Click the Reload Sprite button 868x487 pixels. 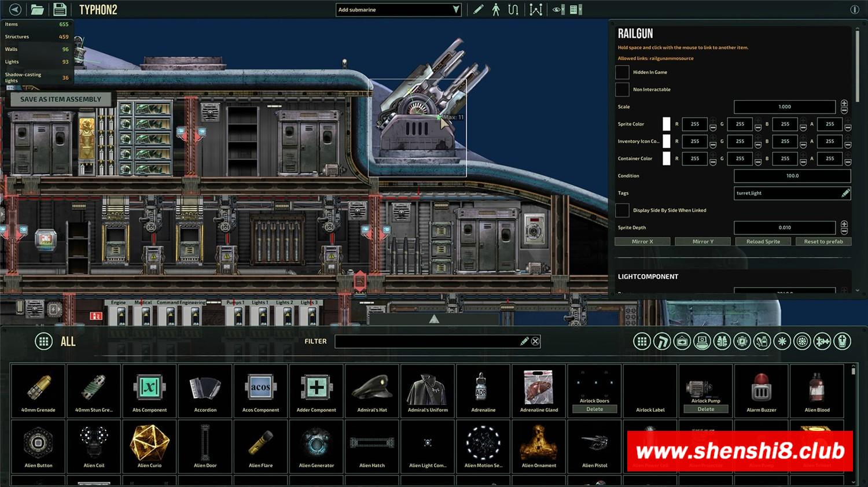pyautogui.click(x=763, y=241)
